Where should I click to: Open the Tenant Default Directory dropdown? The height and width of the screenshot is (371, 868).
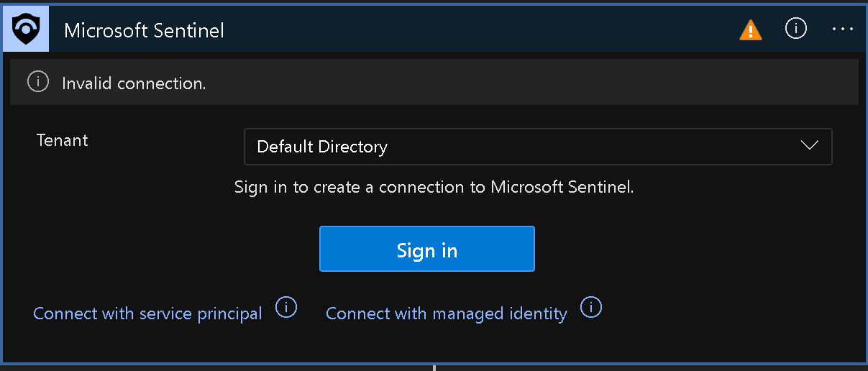pos(538,147)
